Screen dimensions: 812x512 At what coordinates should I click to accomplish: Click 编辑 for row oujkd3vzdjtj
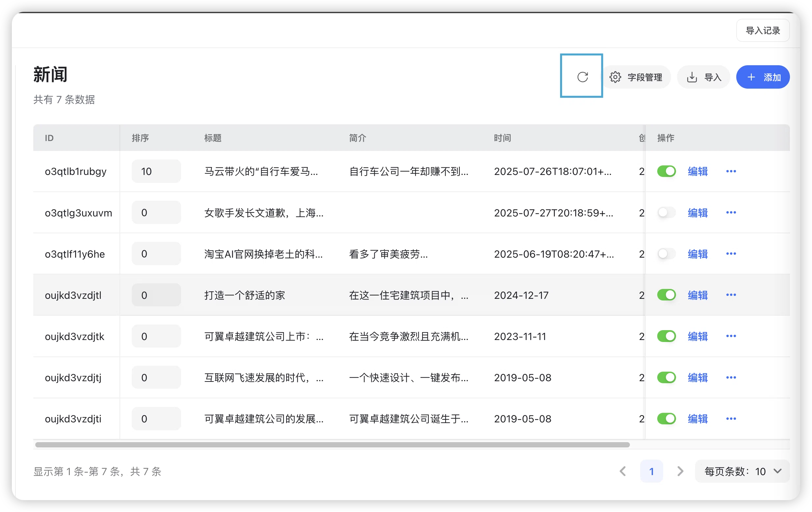pos(698,377)
